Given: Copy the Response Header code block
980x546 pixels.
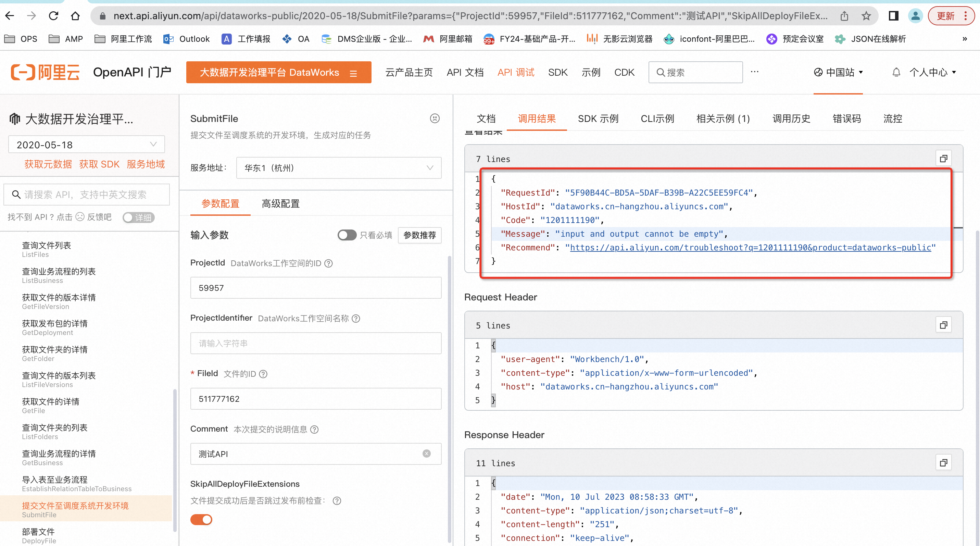Looking at the screenshot, I should point(943,463).
